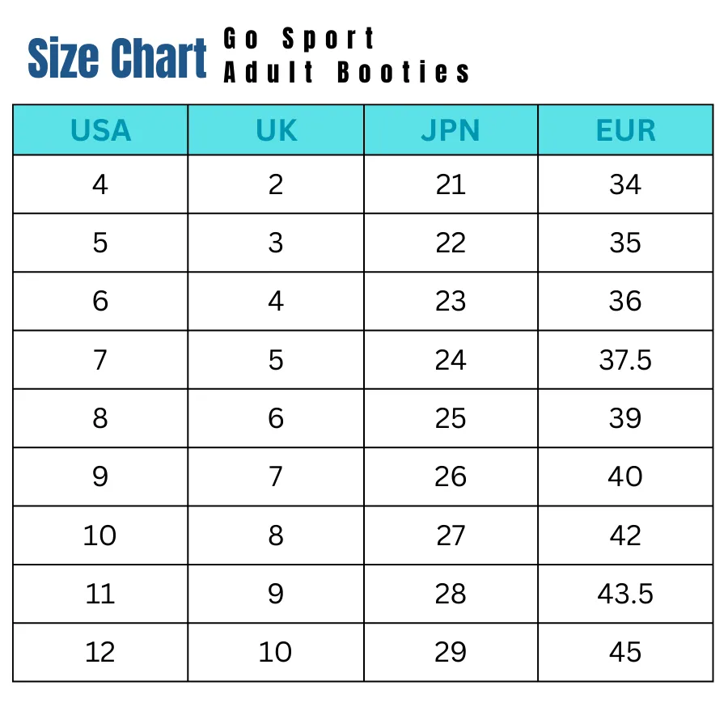The image size is (728, 728).
Task: Select the JPN size 29 cell
Action: (x=451, y=652)
